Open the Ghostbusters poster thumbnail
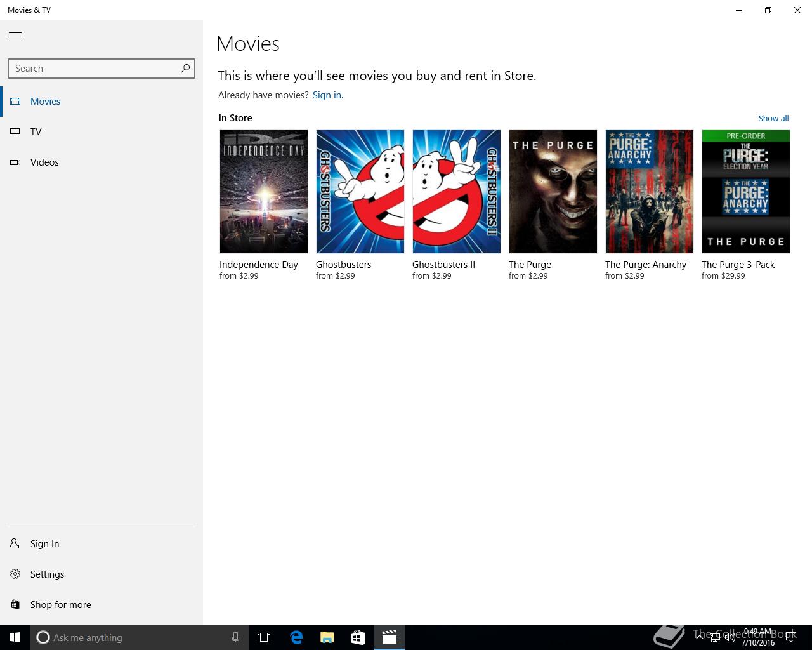Viewport: 812px width, 650px height. [x=360, y=192]
